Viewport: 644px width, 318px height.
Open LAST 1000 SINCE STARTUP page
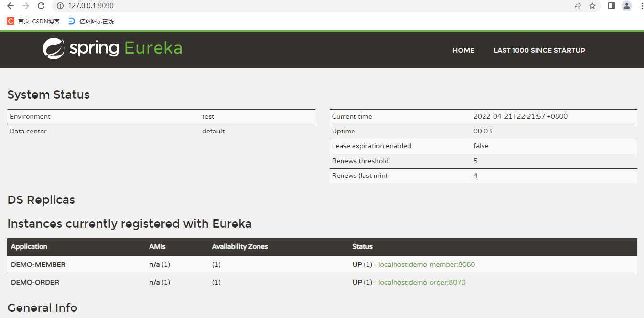(x=539, y=50)
